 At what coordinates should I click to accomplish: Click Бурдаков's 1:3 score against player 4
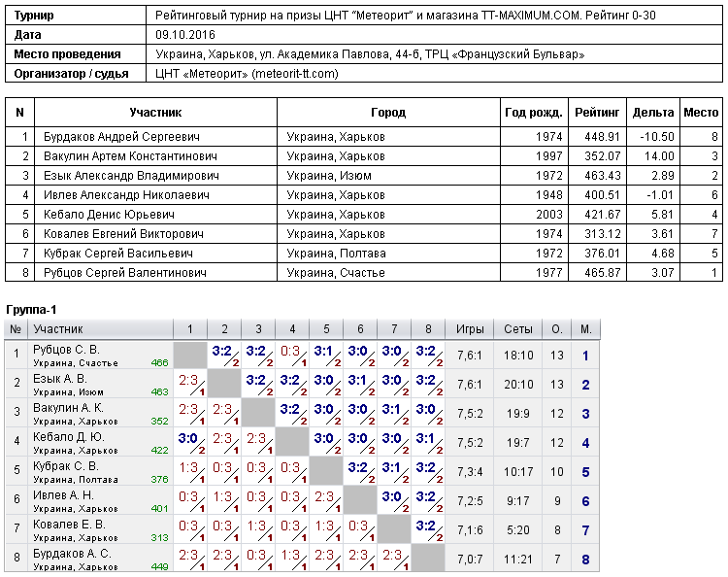click(x=290, y=556)
